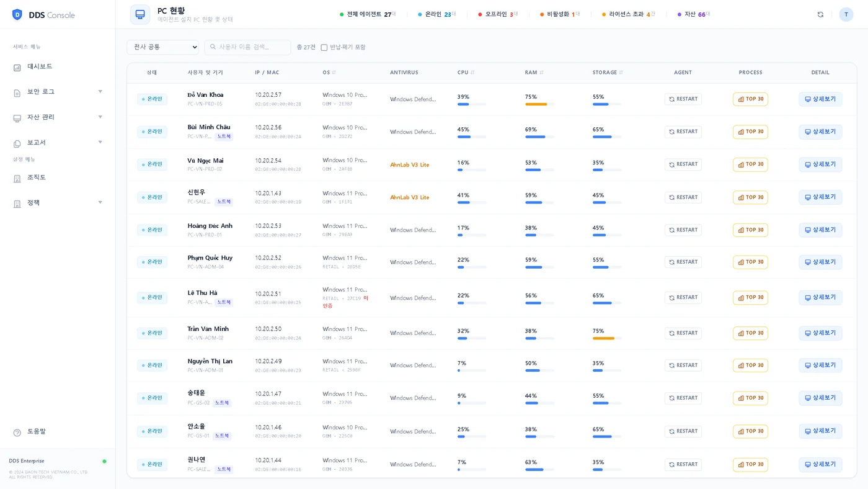The width and height of the screenshot is (868, 489).
Task: Click the 조직도 building icon
Action: (17, 178)
